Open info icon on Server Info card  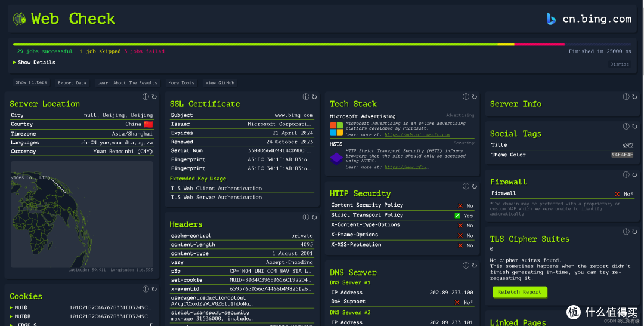pos(626,97)
